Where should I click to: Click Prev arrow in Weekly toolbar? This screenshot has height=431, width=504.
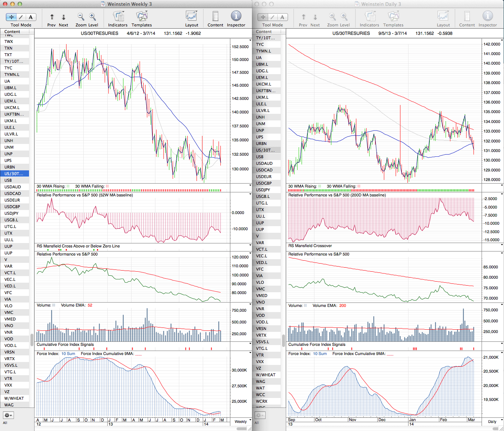(x=52, y=17)
